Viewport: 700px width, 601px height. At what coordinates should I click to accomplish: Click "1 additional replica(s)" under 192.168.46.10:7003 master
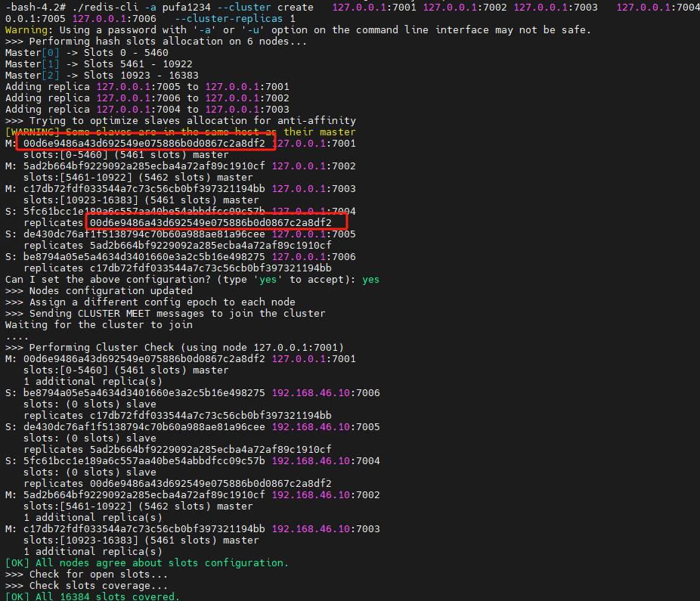coord(93,551)
